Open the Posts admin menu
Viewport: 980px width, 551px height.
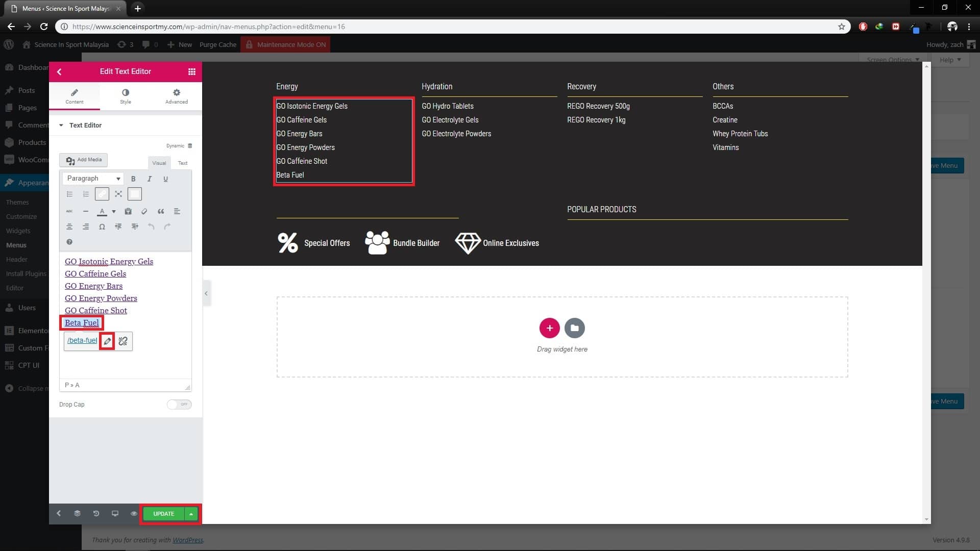coord(27,90)
